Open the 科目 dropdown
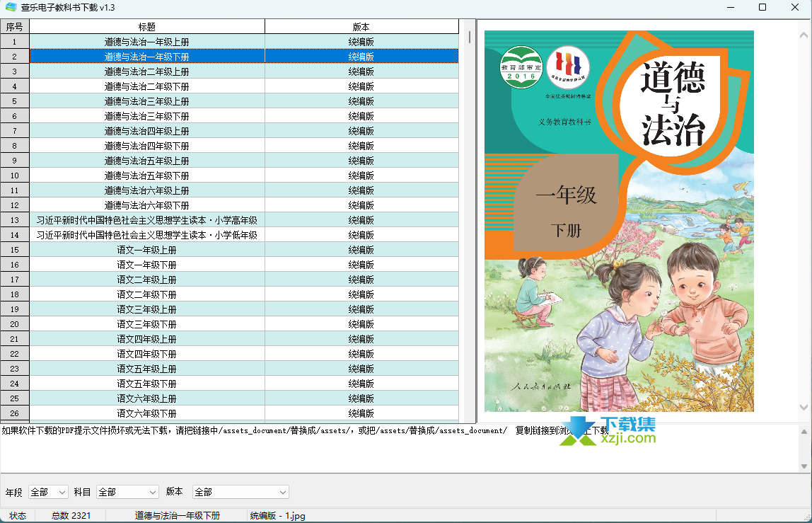This screenshot has height=523, width=812. pos(127,492)
